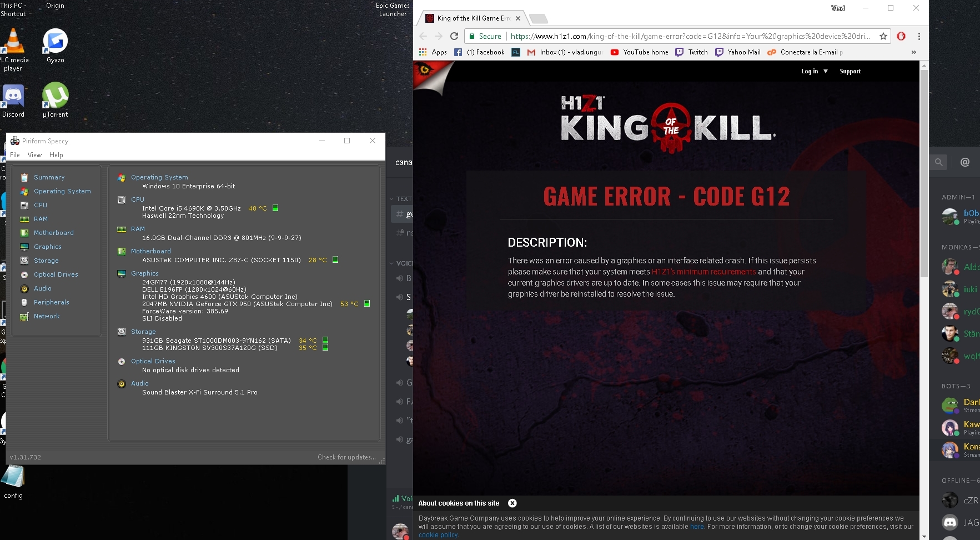Open Yahoo Mail bookmark
Image resolution: width=980 pixels, height=540 pixels.
tap(738, 52)
